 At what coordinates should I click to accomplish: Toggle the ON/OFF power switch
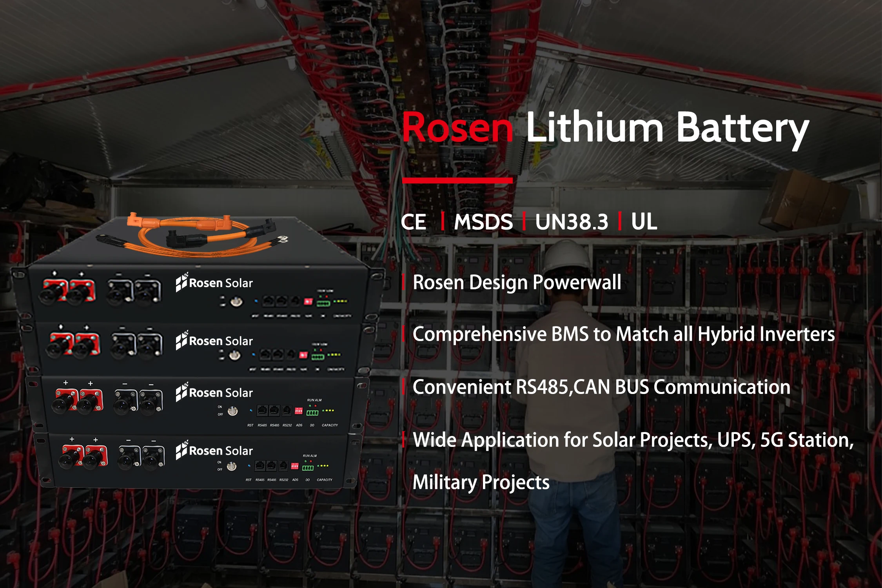(232, 411)
